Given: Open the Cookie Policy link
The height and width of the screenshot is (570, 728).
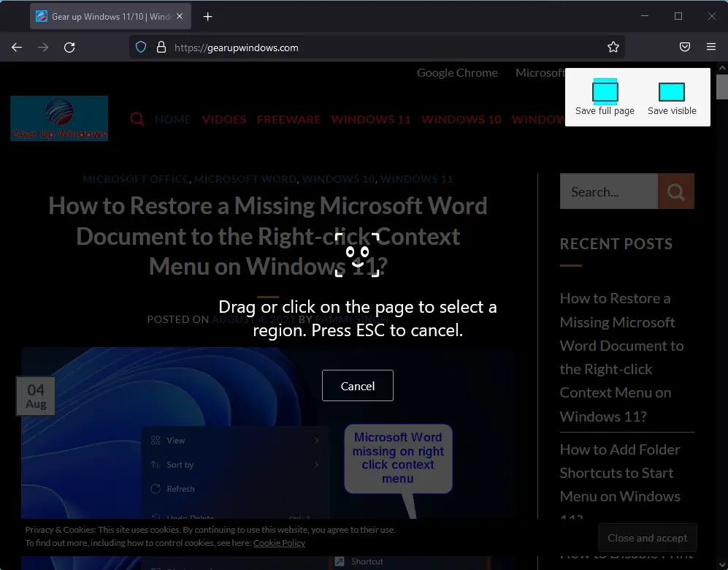Looking at the screenshot, I should 279,542.
